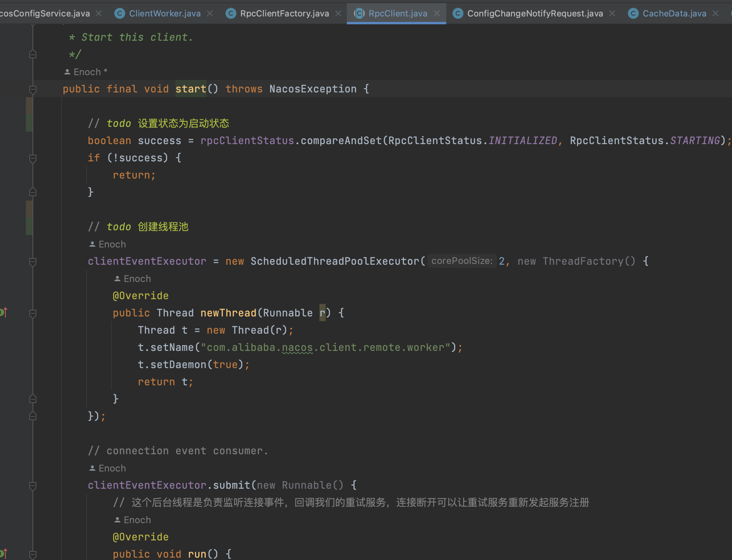Click the class icon on RpcClientFactory.java tab
This screenshot has height=560, width=732.
pos(231,13)
